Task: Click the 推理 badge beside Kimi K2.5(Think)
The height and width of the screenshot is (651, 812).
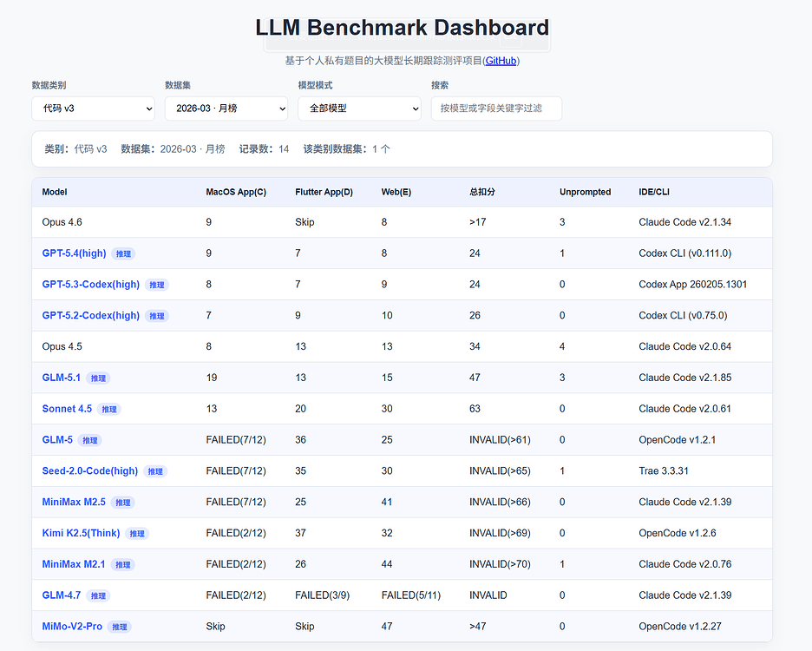Action: [137, 533]
